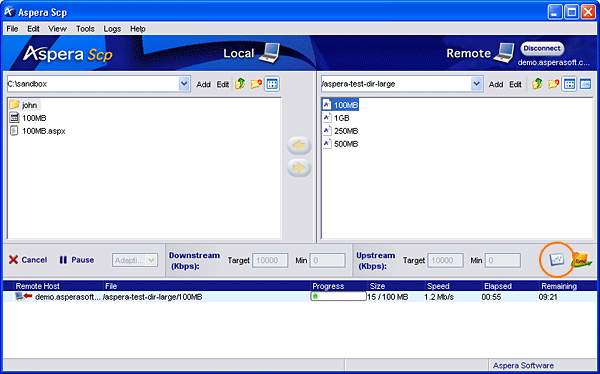
Task: Click the 1.2 Mb/s speed value
Action: [439, 297]
